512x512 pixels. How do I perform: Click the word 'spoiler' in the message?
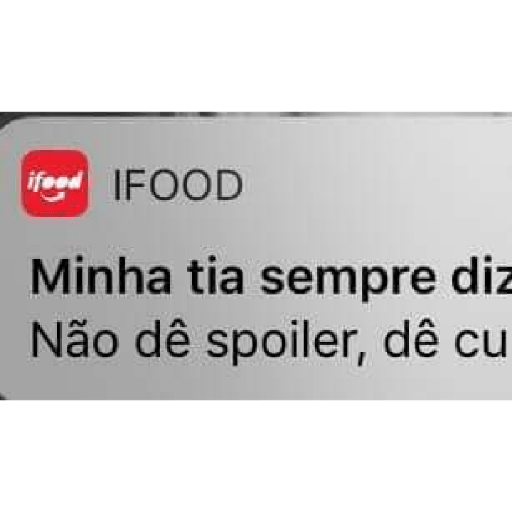pos(279,343)
